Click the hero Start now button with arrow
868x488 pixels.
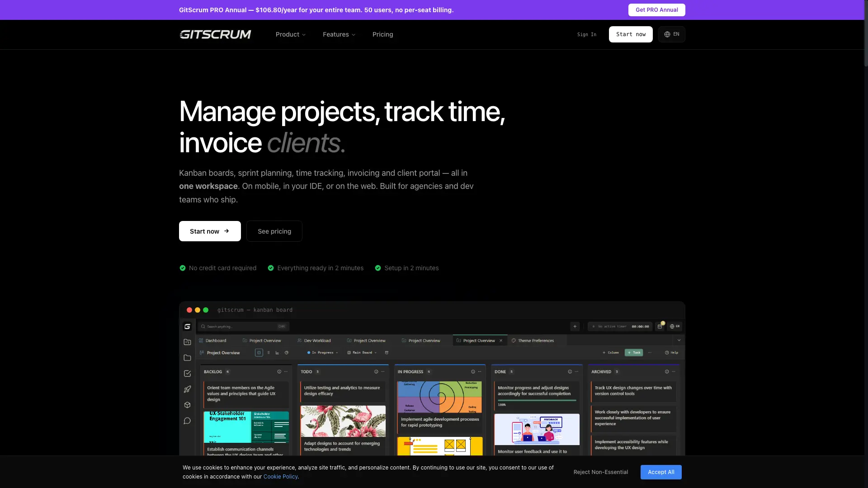pyautogui.click(x=210, y=231)
